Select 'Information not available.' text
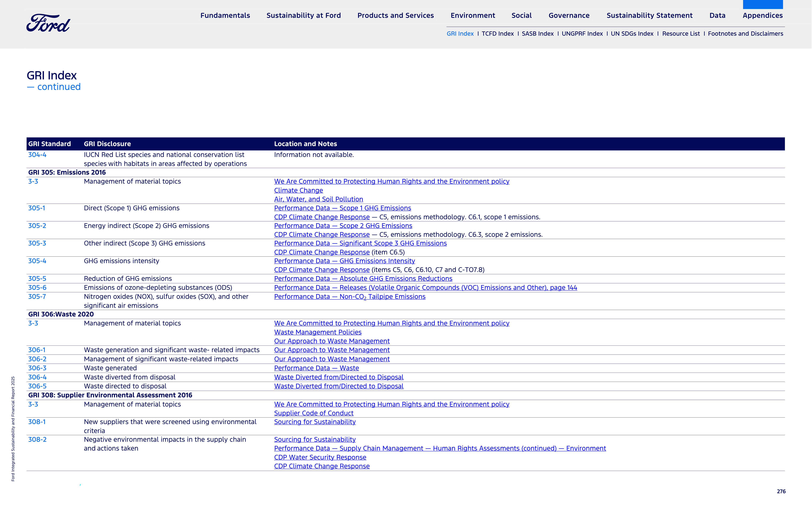This screenshot has width=812, height=508. point(314,155)
